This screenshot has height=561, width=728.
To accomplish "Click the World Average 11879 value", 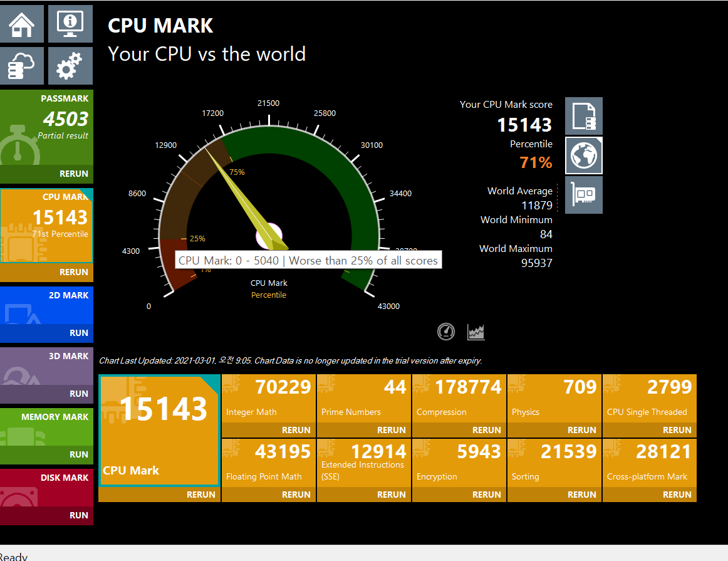I will [x=537, y=205].
